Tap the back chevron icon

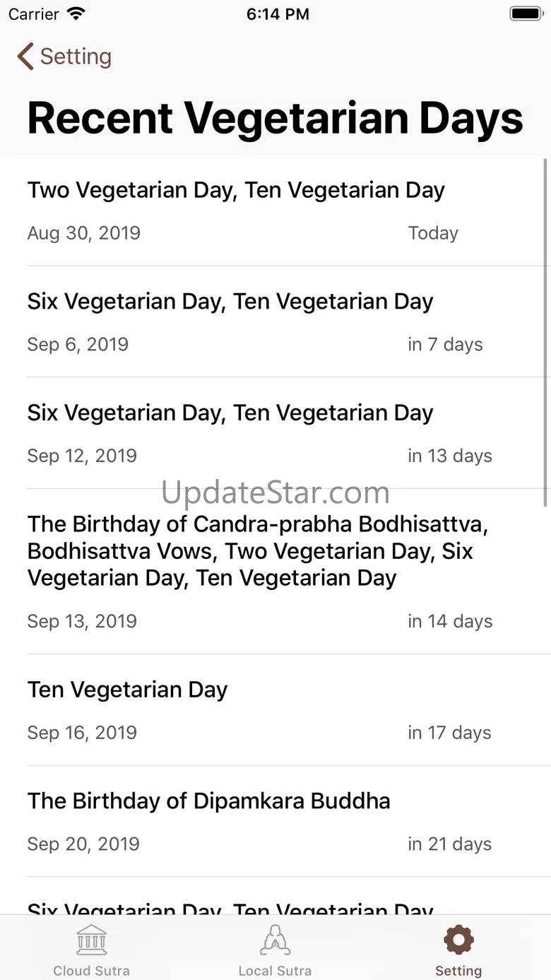tap(25, 57)
